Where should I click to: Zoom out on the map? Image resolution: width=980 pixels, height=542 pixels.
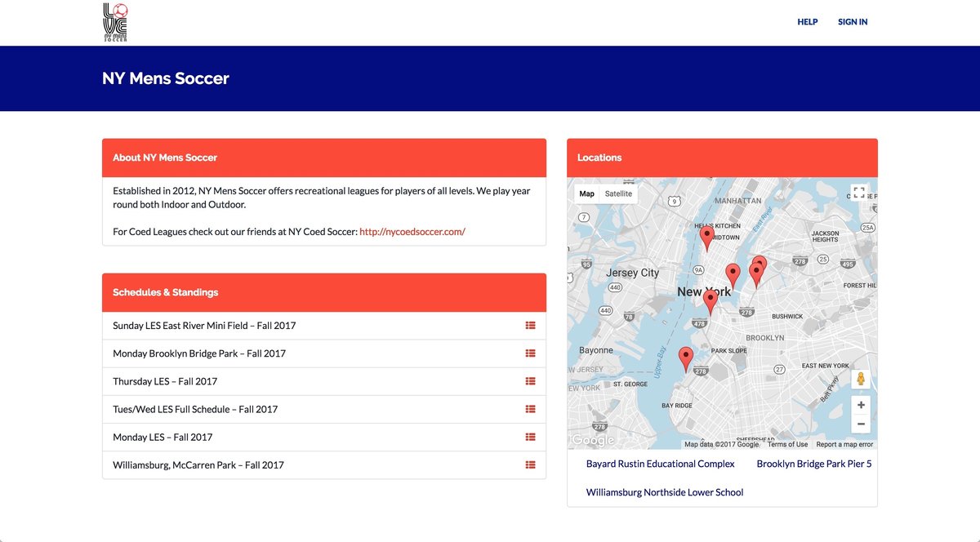[x=860, y=424]
